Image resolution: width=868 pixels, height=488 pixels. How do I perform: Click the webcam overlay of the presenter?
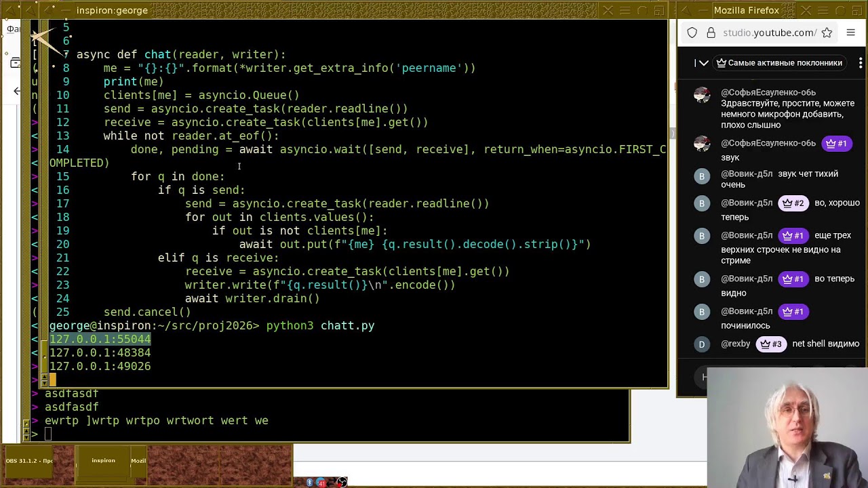(787, 428)
